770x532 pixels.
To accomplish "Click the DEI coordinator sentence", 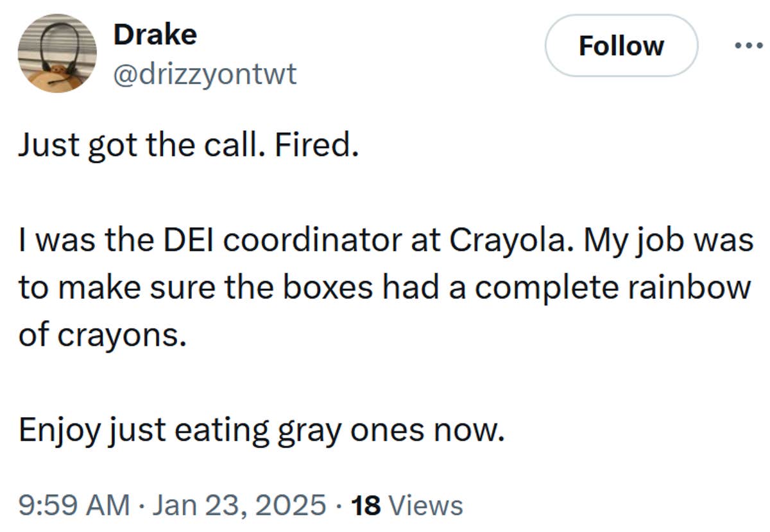I will point(257,241).
